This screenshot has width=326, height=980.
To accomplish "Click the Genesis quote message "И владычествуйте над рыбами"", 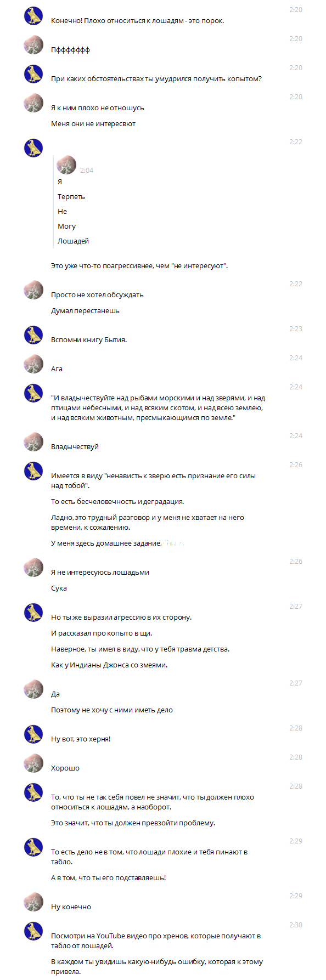I will pos(158,408).
